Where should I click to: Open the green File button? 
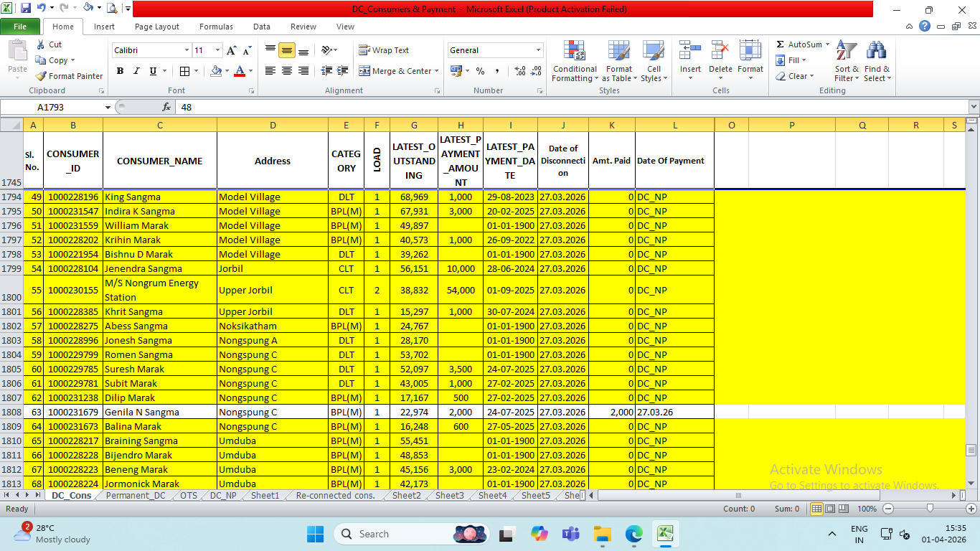point(20,27)
